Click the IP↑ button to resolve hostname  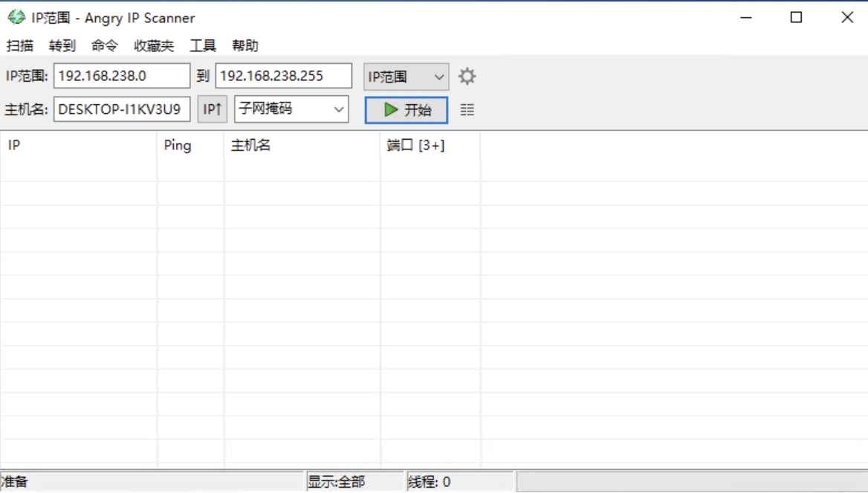[213, 109]
